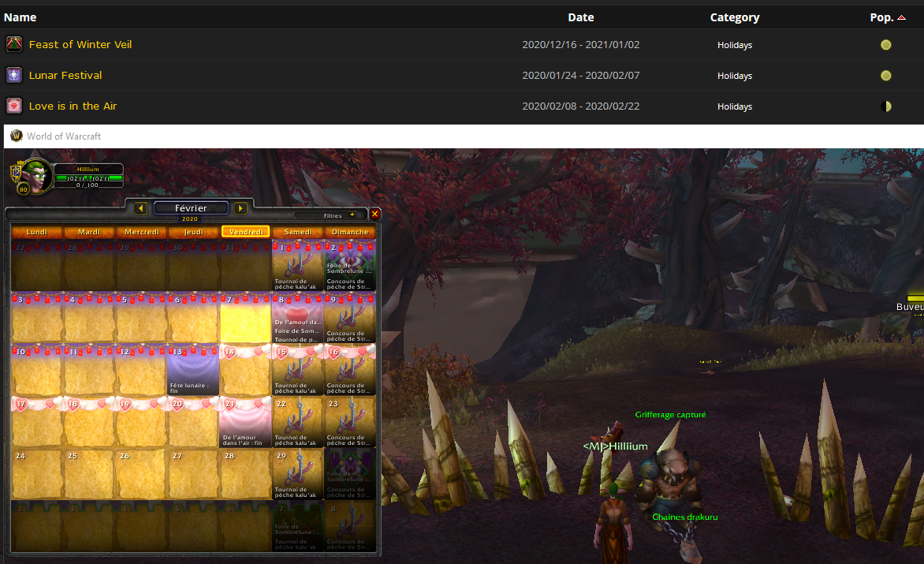This screenshot has height=564, width=924.
Task: Click the Lunar Festival popularity dot
Action: tap(885, 76)
